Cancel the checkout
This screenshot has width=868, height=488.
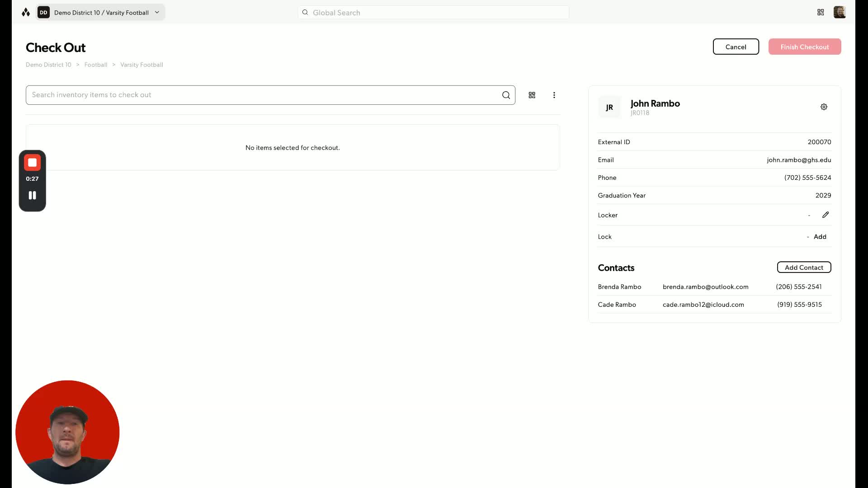[x=736, y=47]
